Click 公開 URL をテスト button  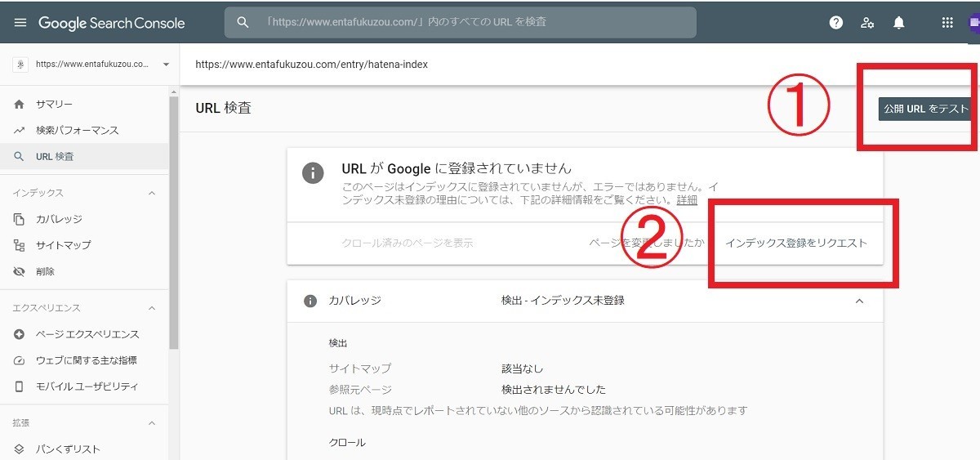(x=924, y=109)
